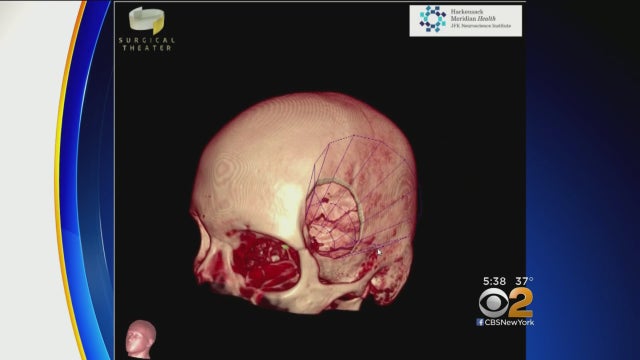This screenshot has width=640, height=360.
Task: Click the 'SURGICAL THEATER' text
Action: pyautogui.click(x=147, y=44)
